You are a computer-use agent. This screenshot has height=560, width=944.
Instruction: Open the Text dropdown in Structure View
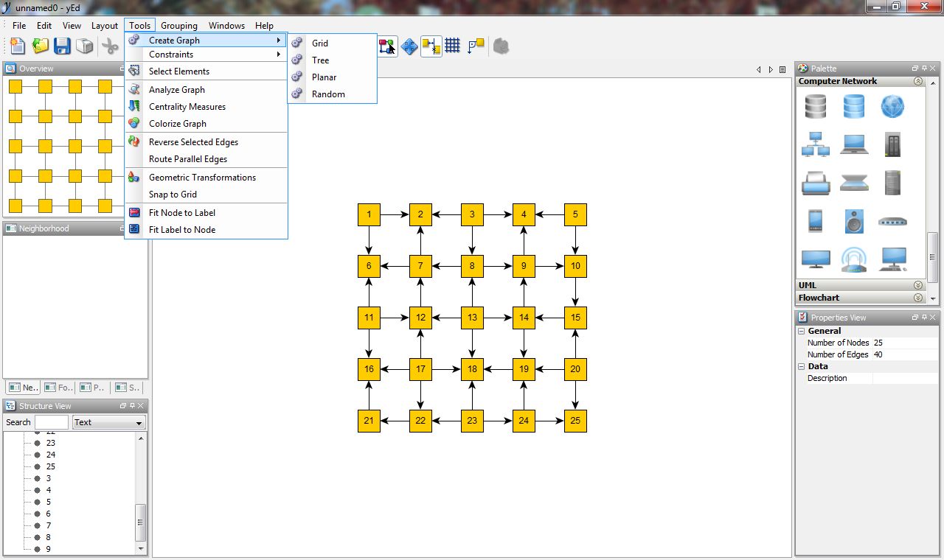108,422
